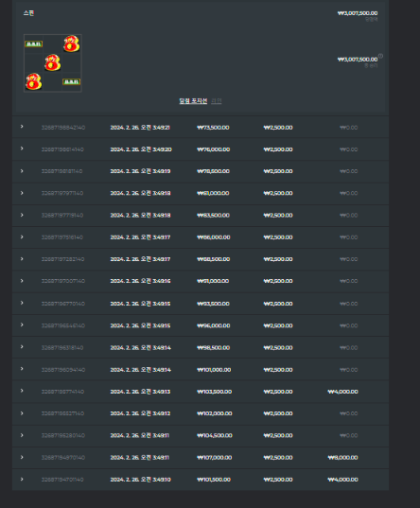Switch to the 라인 tab link

(217, 101)
